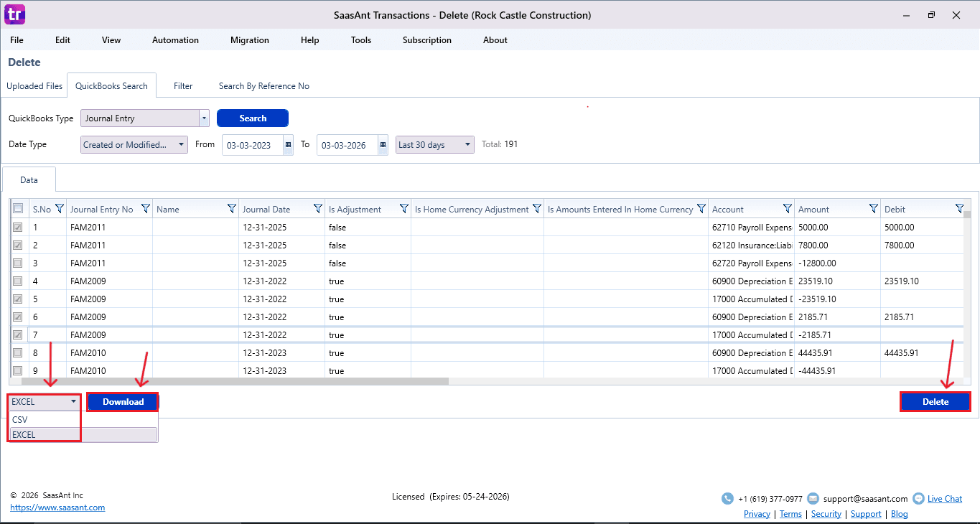Open the Is Adjustment column filter
Screen dimensions: 980x524
[404, 209]
